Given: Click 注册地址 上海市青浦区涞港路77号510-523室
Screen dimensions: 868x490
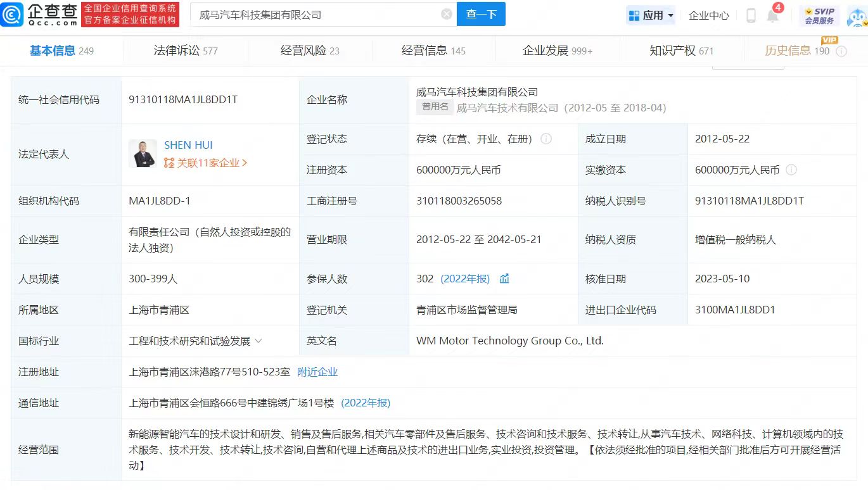Looking at the screenshot, I should [x=209, y=372].
